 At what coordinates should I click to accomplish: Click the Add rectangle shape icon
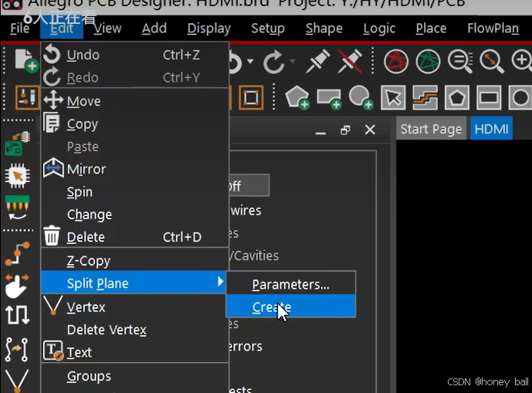(x=329, y=98)
